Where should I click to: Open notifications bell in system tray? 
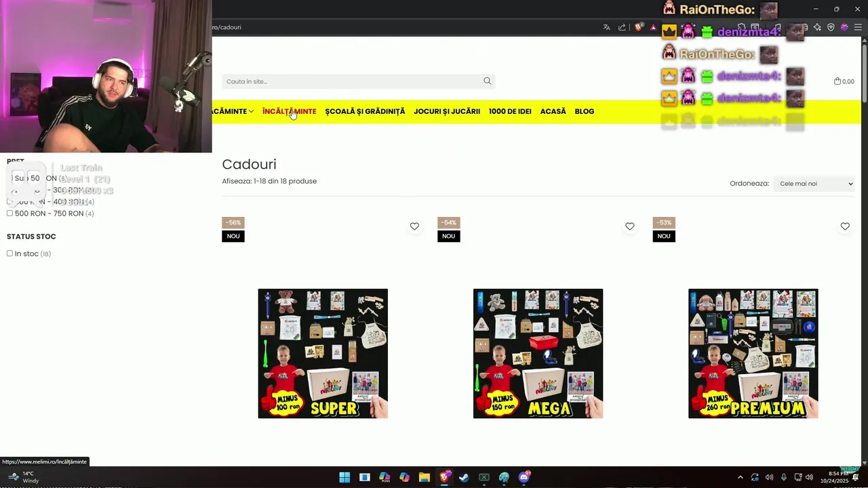click(856, 477)
